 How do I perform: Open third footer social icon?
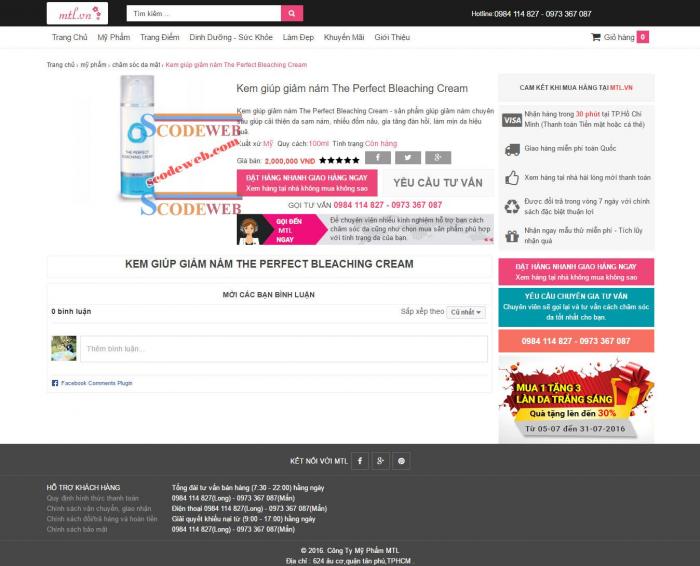(x=401, y=461)
